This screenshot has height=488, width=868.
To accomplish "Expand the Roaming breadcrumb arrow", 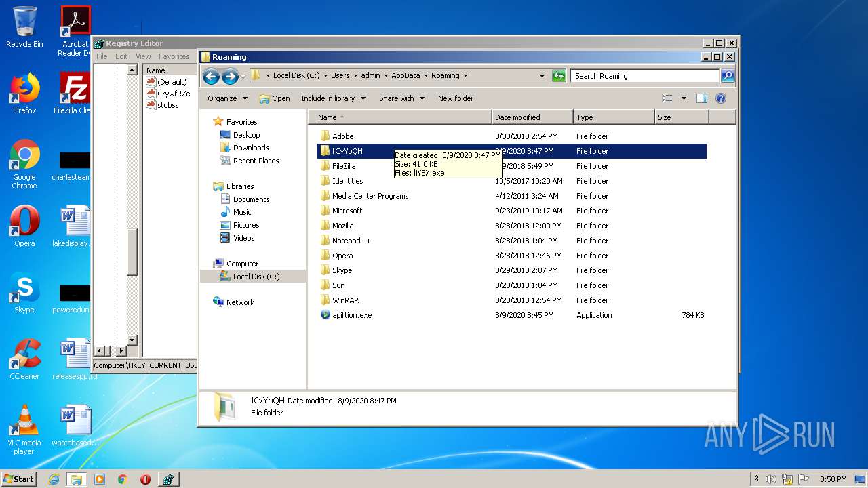I will (x=465, y=76).
